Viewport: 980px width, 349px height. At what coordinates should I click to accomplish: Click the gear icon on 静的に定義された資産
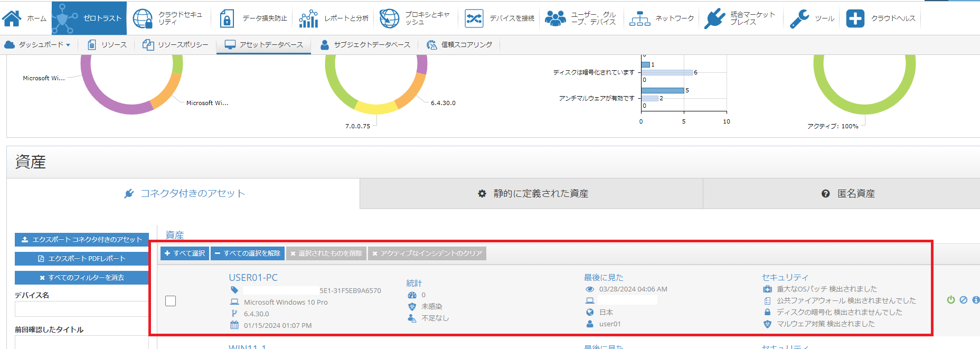(482, 194)
